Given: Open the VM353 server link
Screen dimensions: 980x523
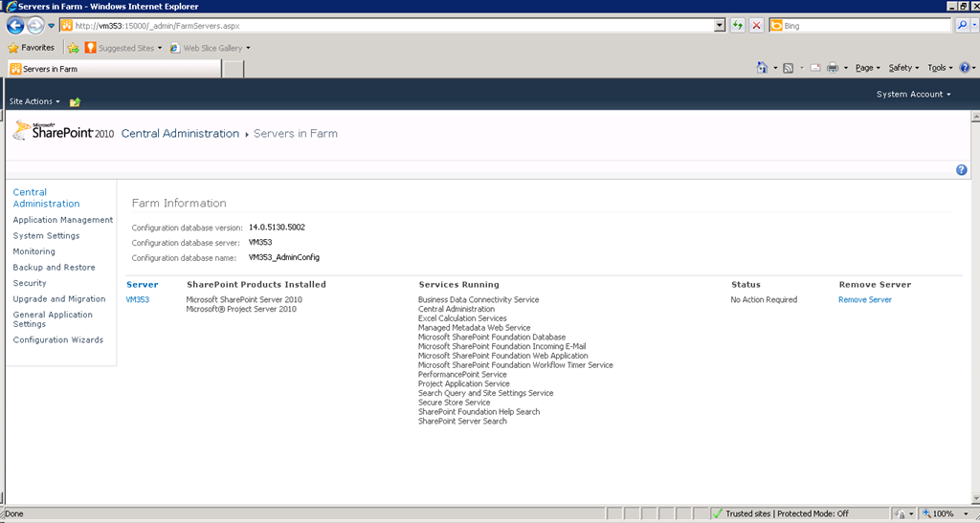Looking at the screenshot, I should (138, 300).
